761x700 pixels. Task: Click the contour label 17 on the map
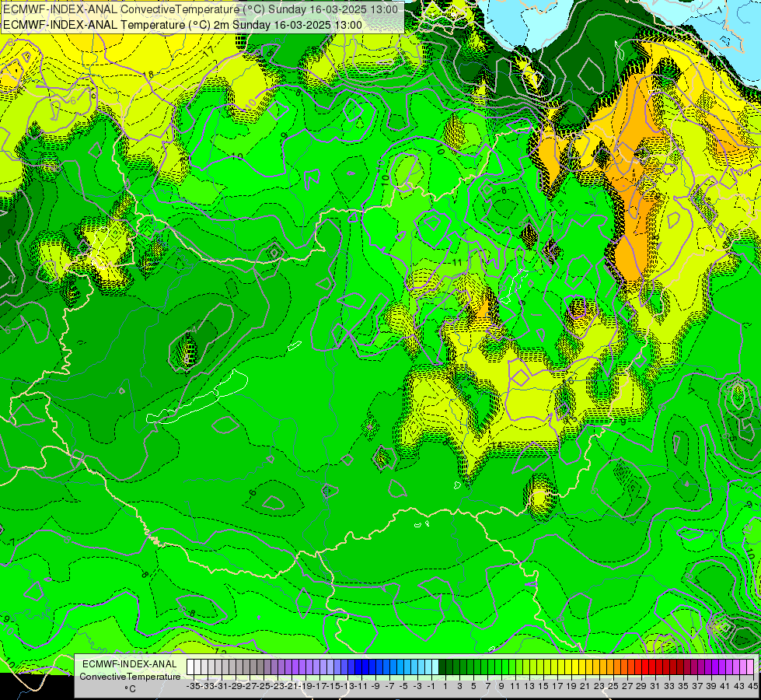click(x=209, y=51)
